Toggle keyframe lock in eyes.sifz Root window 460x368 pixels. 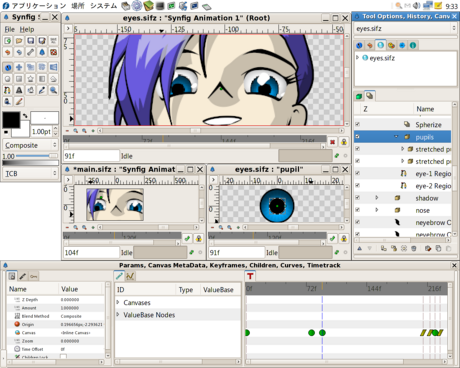click(344, 142)
